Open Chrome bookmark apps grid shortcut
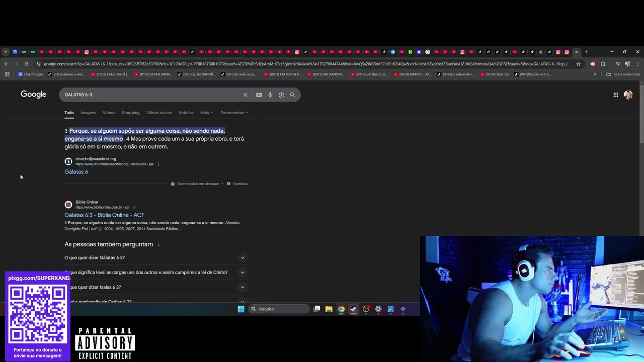644x362 pixels. 7,74
